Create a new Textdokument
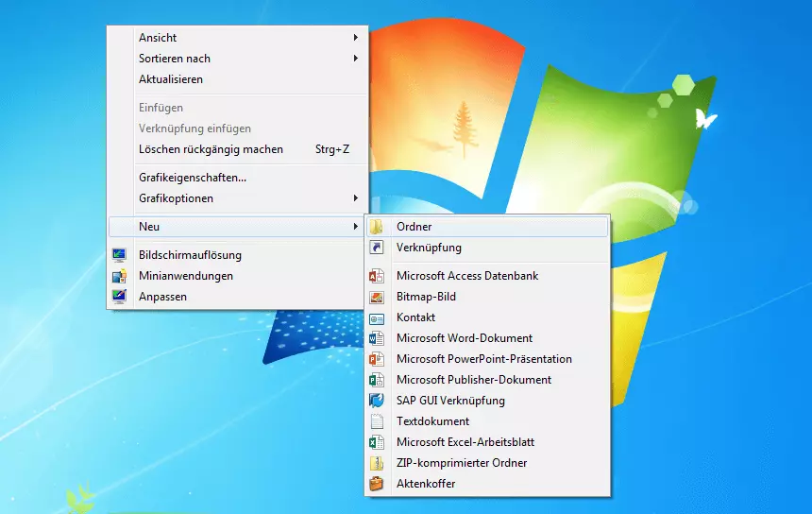Screen dimensions: 812x514 click(x=487, y=420)
